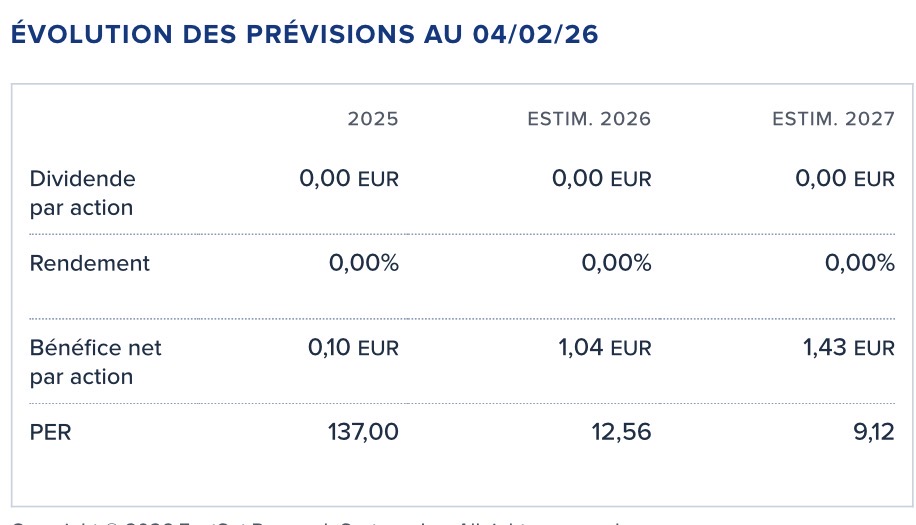Click the 2025 dividend value 0,00 EUR
Viewport: 916px width, 525px height.
[x=348, y=179]
